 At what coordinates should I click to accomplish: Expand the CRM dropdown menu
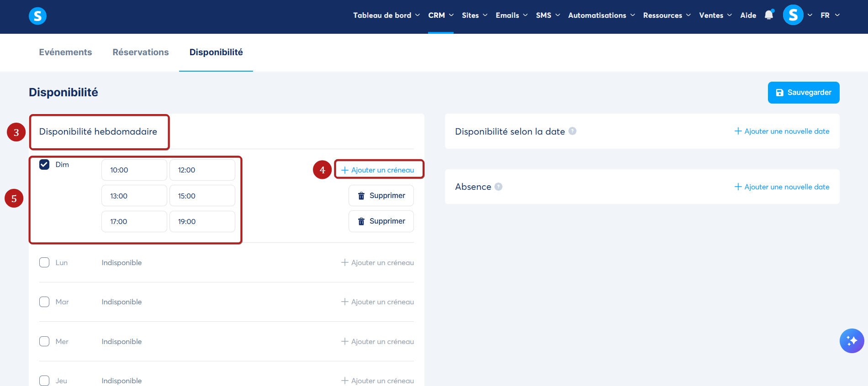[x=441, y=15]
